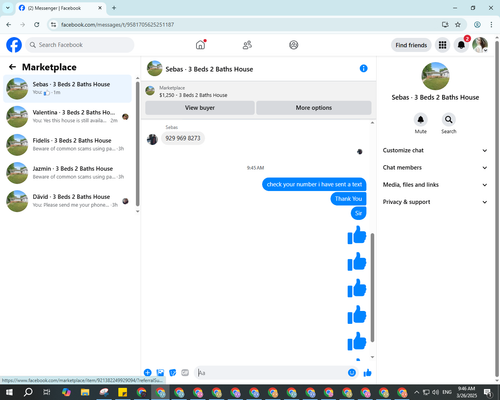
Task: Open Chrome profile icon in toolbar
Action: pyautogui.click(x=477, y=24)
